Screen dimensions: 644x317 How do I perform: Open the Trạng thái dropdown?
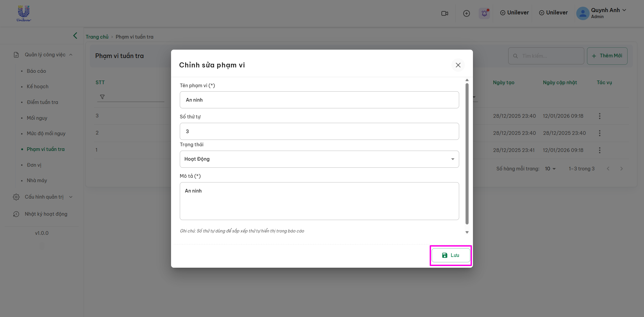pyautogui.click(x=319, y=159)
